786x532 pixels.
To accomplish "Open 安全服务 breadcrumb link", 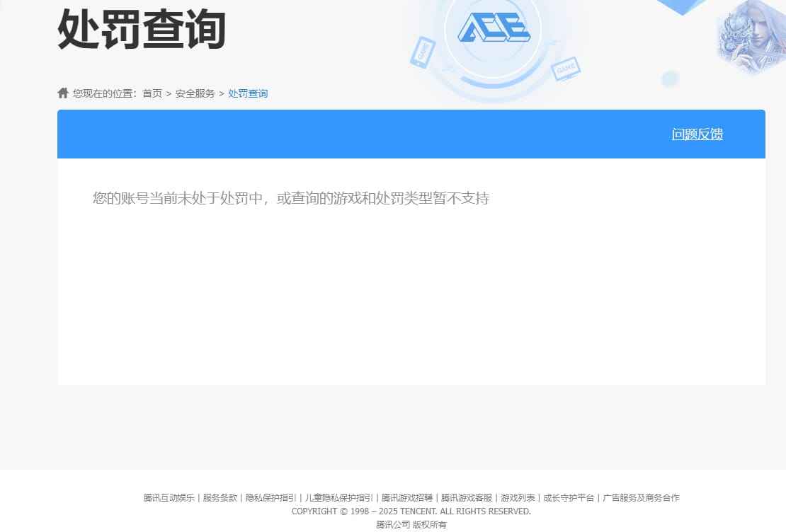I will coord(195,93).
